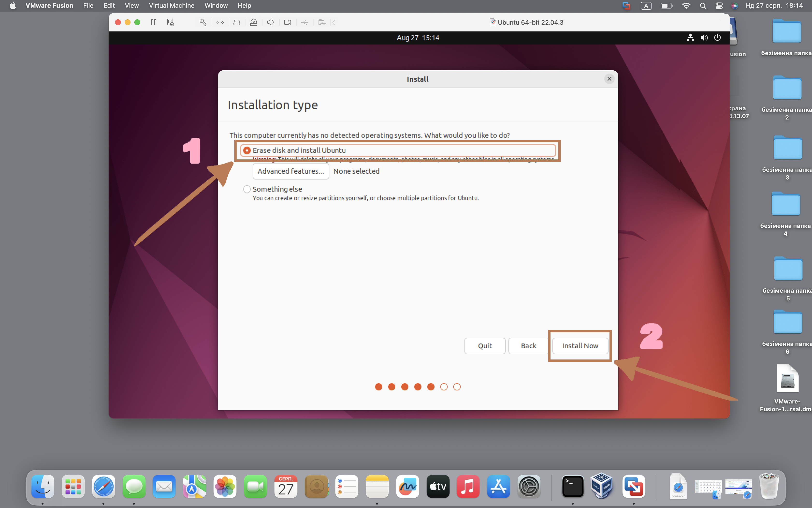The image size is (812, 508).
Task: Open Spotlight search in menu bar
Action: tap(703, 6)
